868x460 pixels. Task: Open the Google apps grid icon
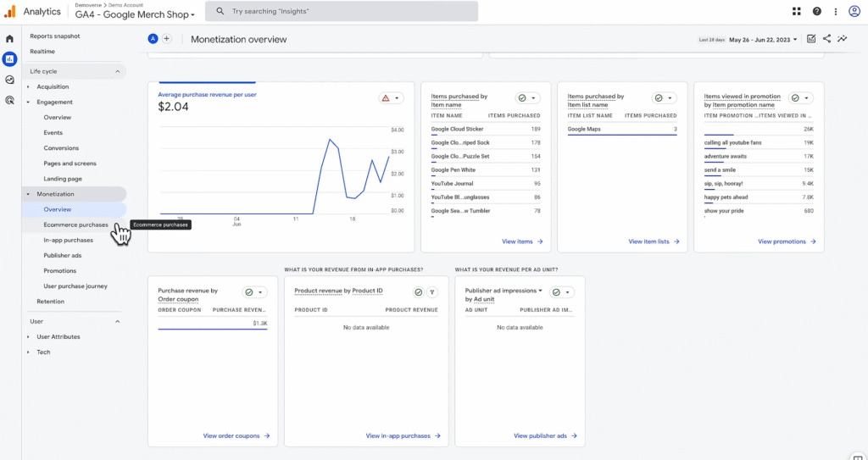point(797,11)
